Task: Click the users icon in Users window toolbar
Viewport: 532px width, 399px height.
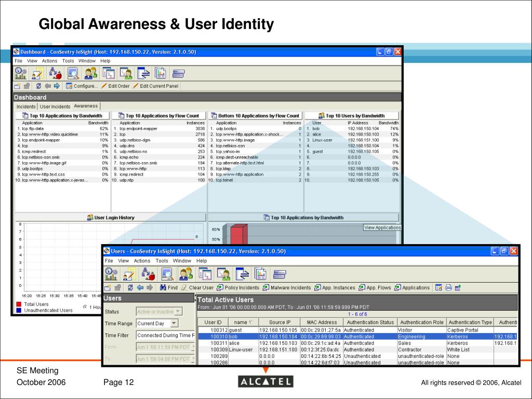Action: click(x=186, y=274)
